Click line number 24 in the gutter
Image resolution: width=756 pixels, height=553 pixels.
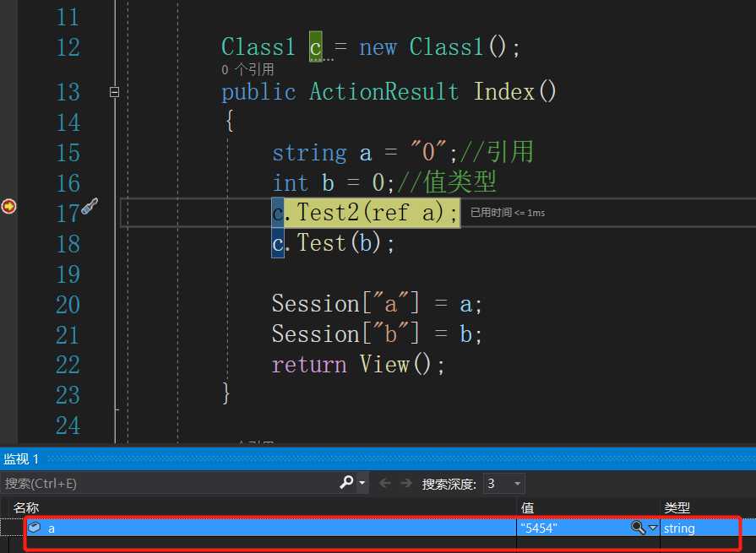tap(68, 426)
